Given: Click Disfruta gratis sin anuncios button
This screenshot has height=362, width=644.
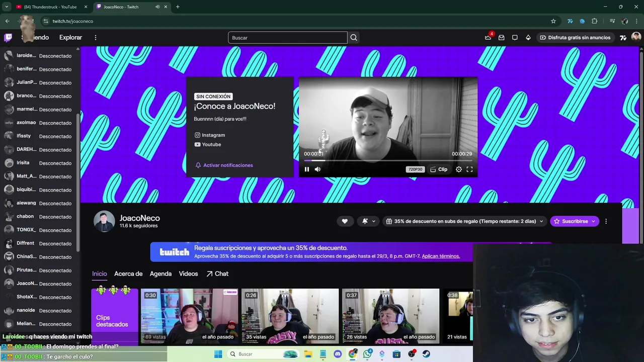Looking at the screenshot, I should 575,38.
